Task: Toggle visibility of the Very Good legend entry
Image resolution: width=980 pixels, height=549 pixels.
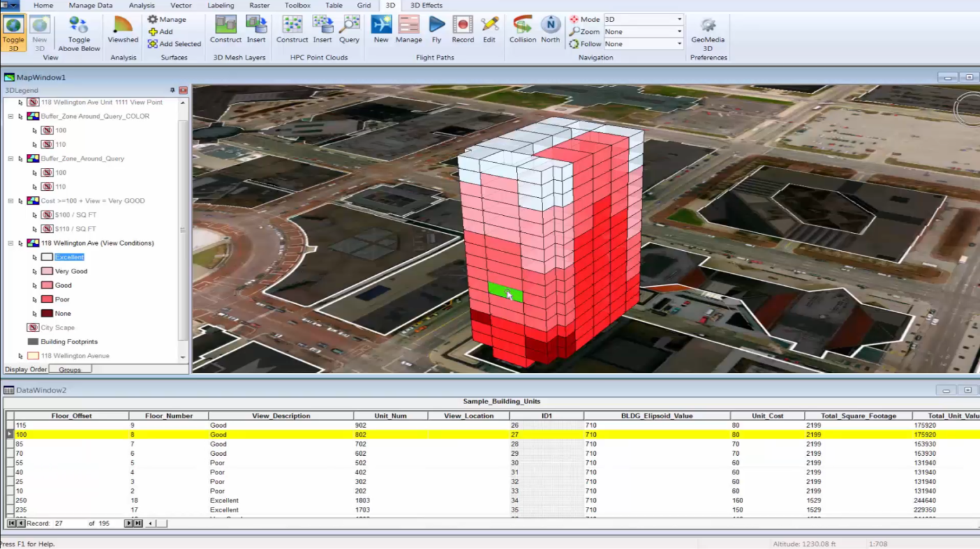Action: coord(46,271)
